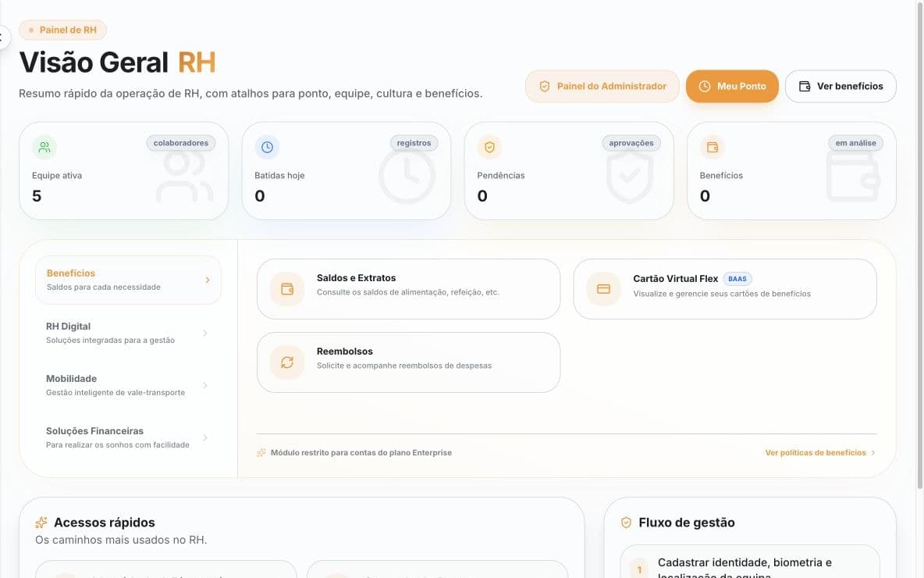Open the Saldos e Extratos card
This screenshot has height=578, width=924.
pos(408,289)
